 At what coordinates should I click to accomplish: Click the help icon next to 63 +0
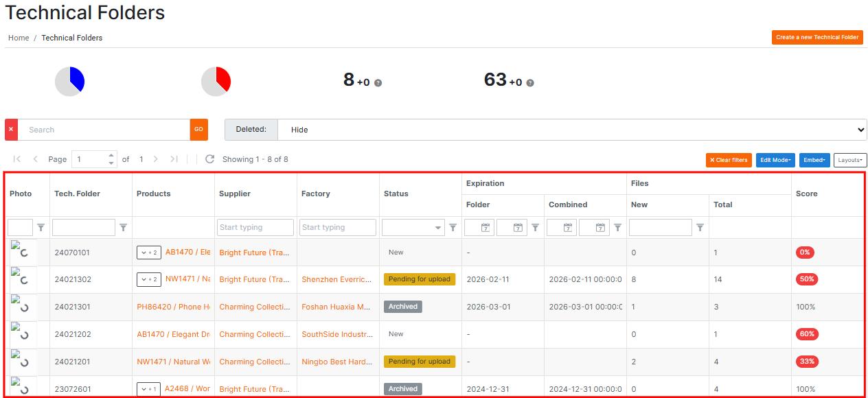(x=529, y=83)
